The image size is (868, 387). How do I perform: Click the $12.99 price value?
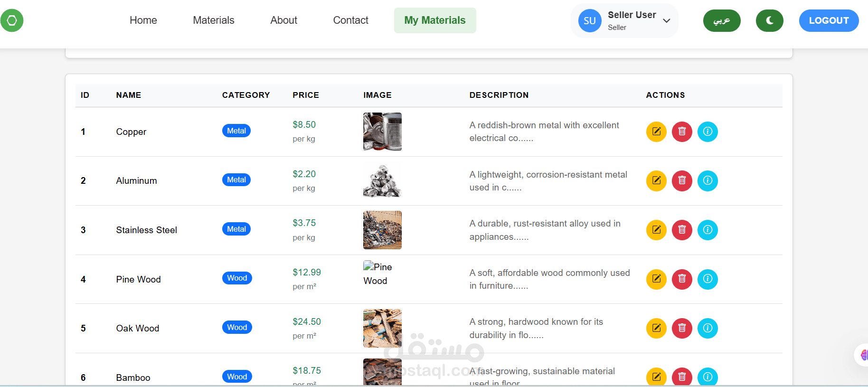307,272
